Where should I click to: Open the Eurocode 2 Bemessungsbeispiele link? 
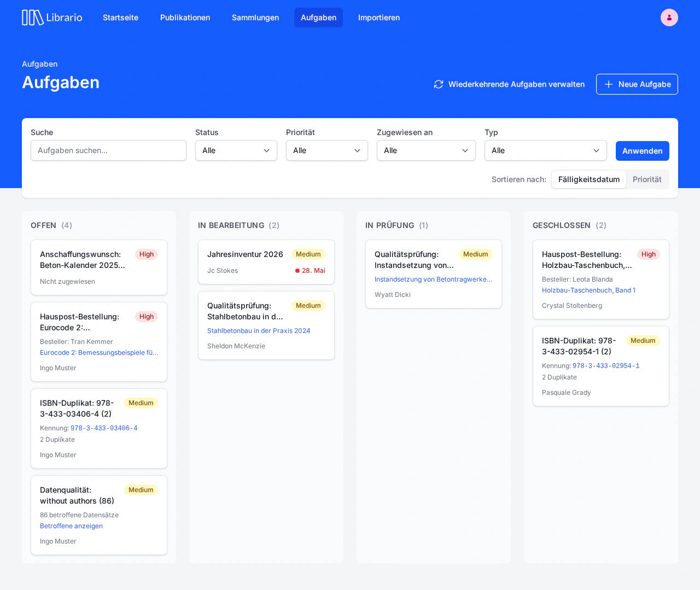click(99, 353)
